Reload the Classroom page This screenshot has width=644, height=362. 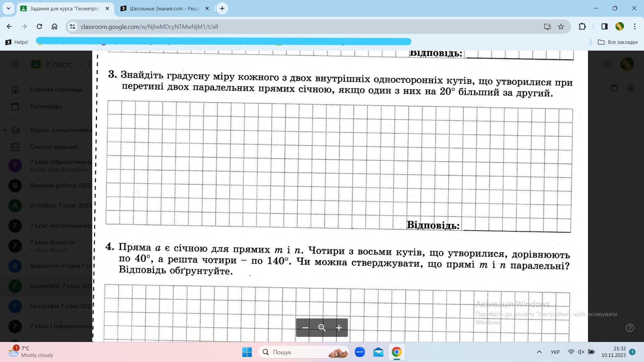[39, 26]
